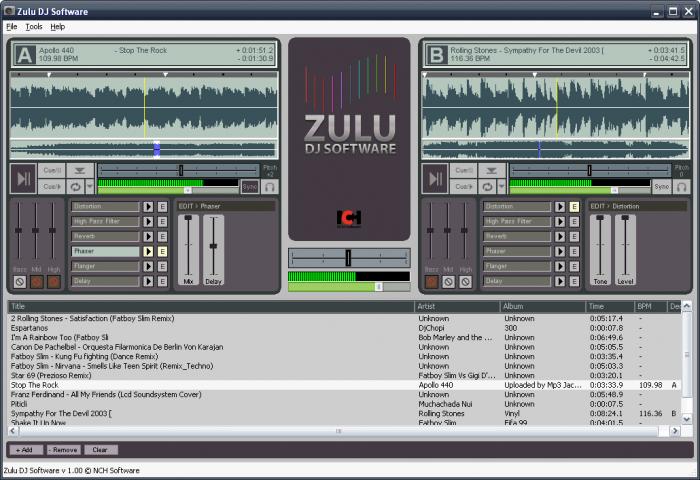The width and height of the screenshot is (700, 480).
Task: Open the Help menu
Action: pyautogui.click(x=58, y=26)
